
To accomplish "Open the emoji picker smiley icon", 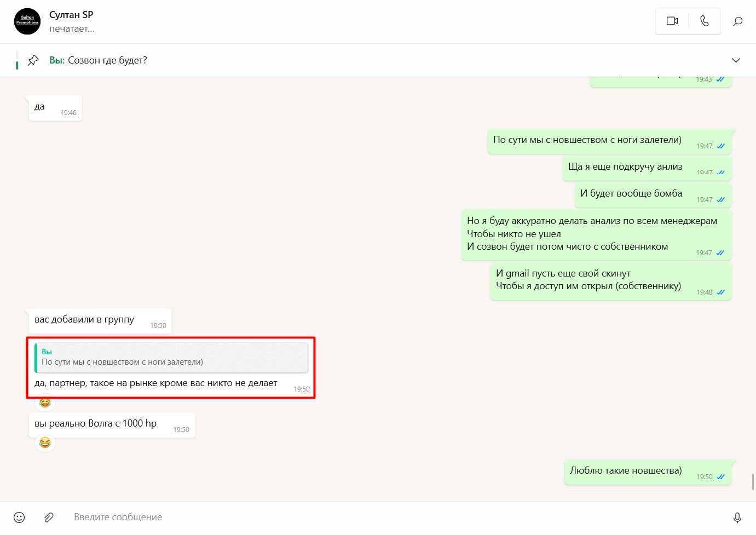I will coord(19,517).
